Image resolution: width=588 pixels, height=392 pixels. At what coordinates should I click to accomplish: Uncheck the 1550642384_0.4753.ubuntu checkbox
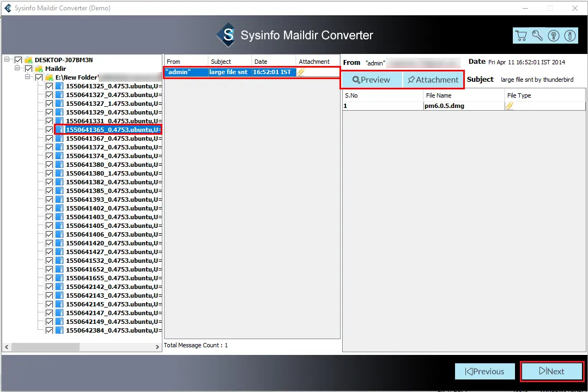point(49,330)
